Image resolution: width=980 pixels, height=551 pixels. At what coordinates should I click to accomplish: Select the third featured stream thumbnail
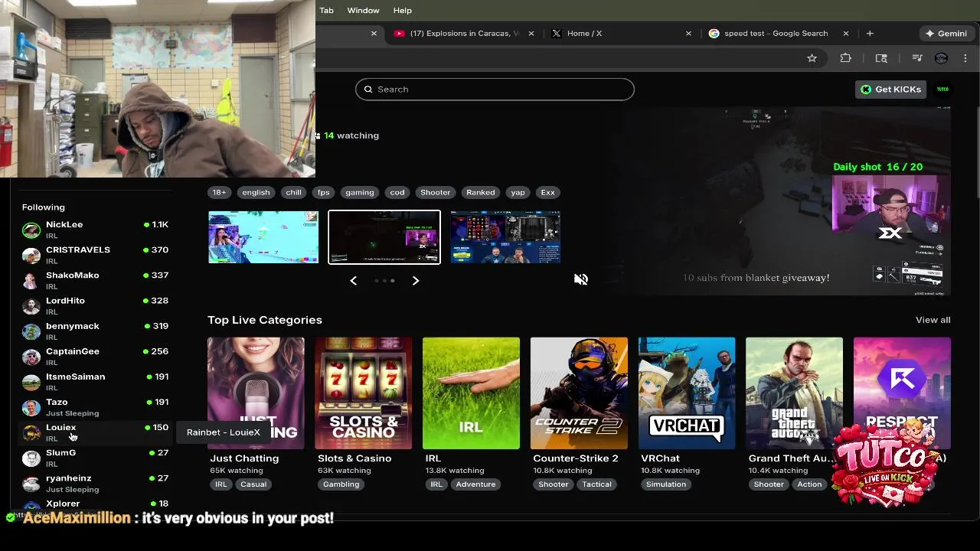[505, 237]
